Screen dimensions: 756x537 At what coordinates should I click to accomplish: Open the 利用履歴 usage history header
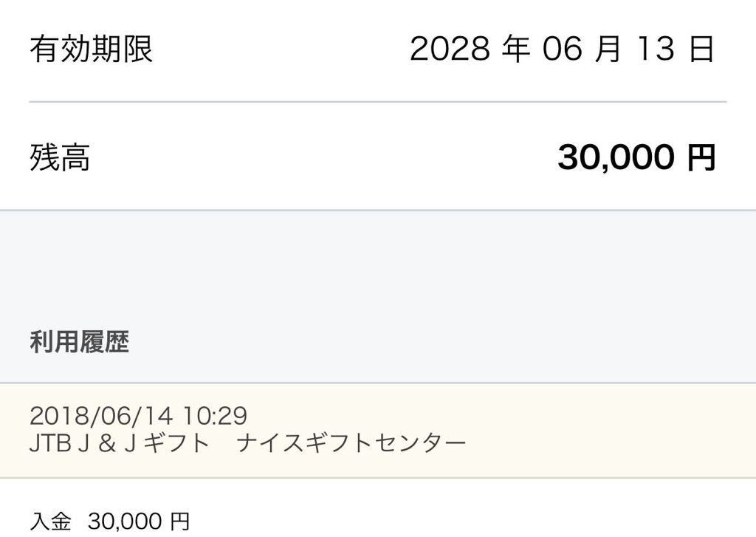[79, 342]
